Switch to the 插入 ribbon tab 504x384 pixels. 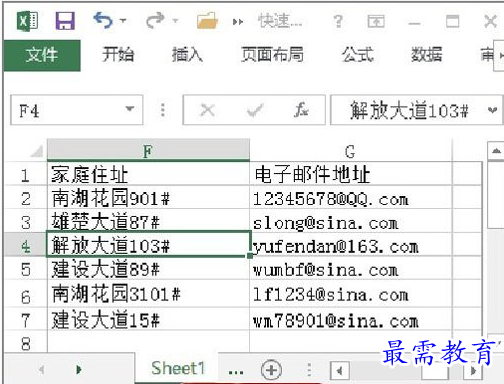tap(187, 55)
